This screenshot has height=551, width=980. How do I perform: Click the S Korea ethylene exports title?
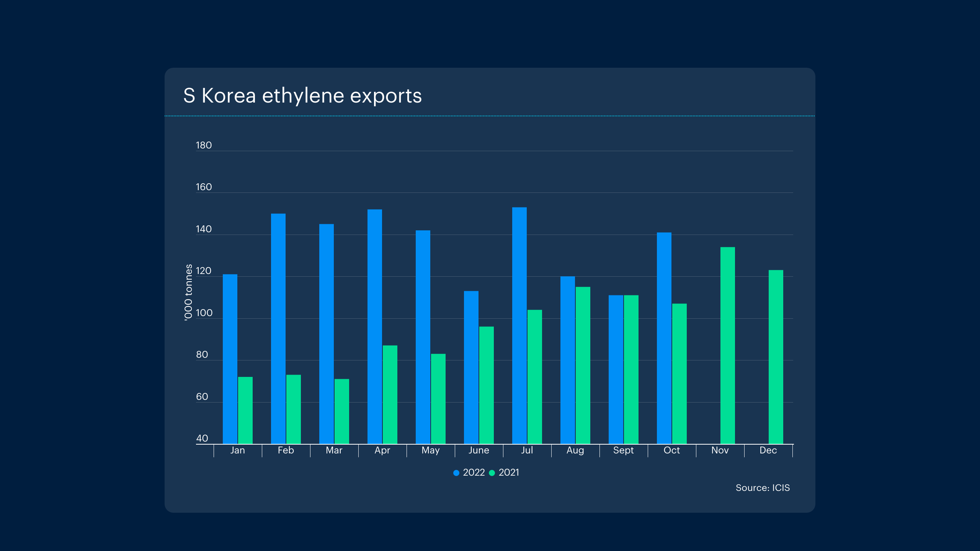click(302, 96)
